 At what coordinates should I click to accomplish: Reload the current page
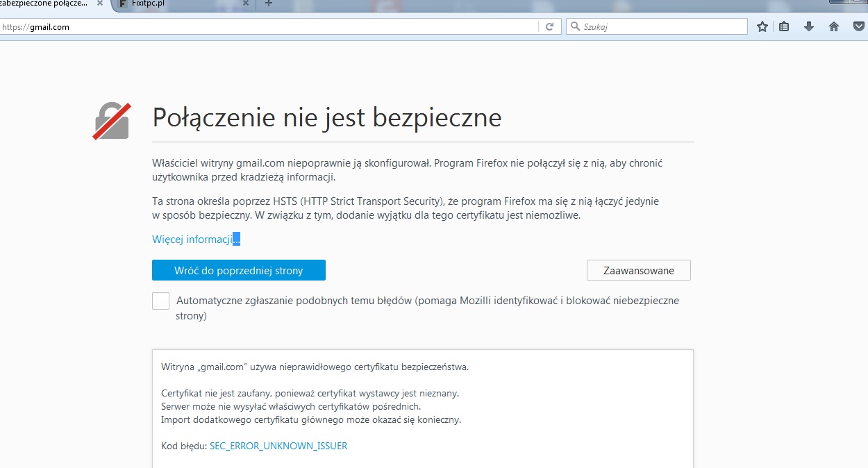[549, 27]
